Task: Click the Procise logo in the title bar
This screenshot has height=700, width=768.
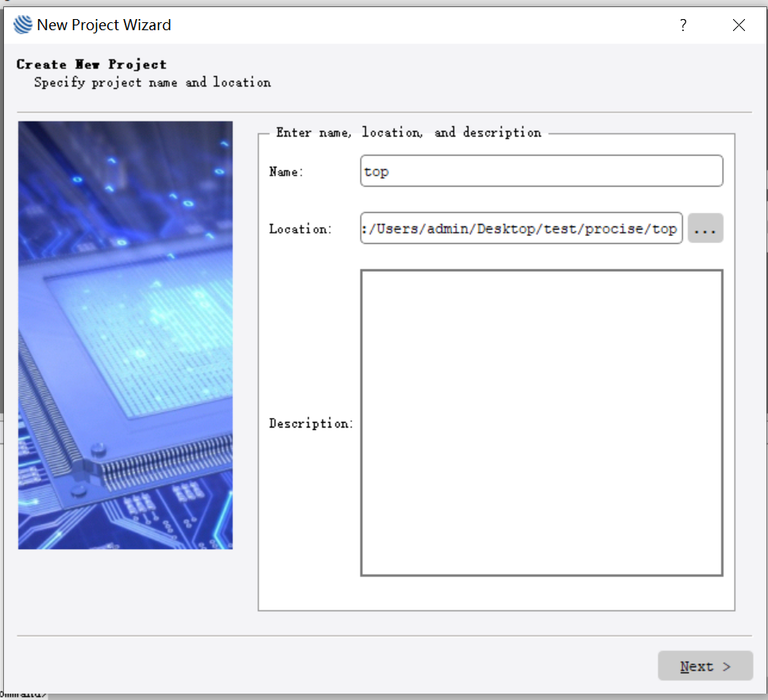Action: pos(23,25)
